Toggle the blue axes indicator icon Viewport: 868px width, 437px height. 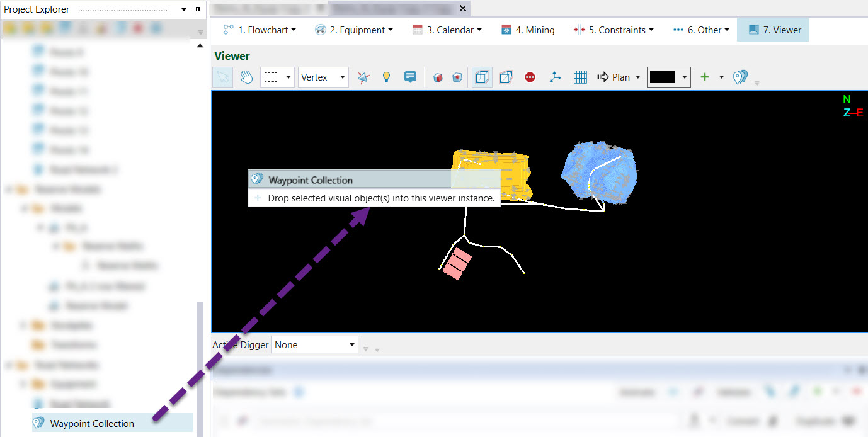coord(555,77)
